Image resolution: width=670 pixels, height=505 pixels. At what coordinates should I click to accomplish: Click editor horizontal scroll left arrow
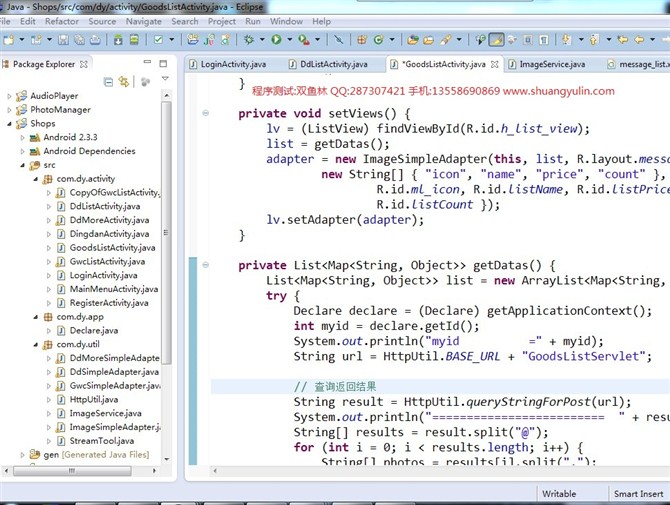[215, 471]
